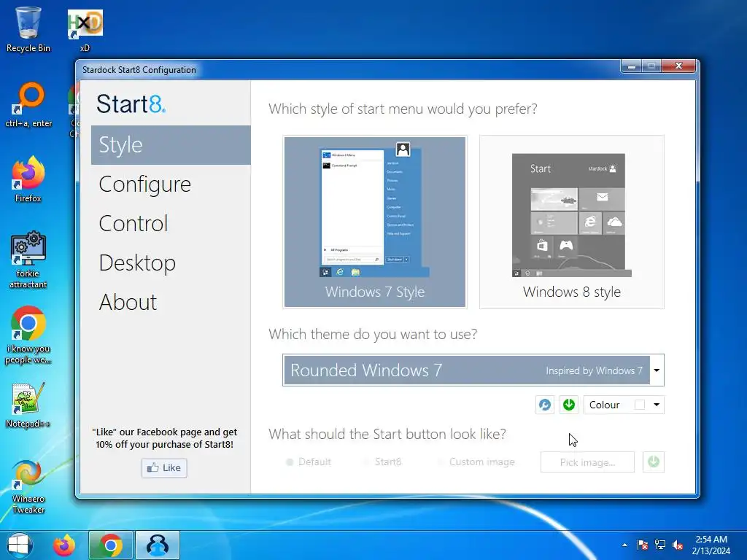The height and width of the screenshot is (560, 747).
Task: Open the Action Center flag icon
Action: [x=642, y=545]
